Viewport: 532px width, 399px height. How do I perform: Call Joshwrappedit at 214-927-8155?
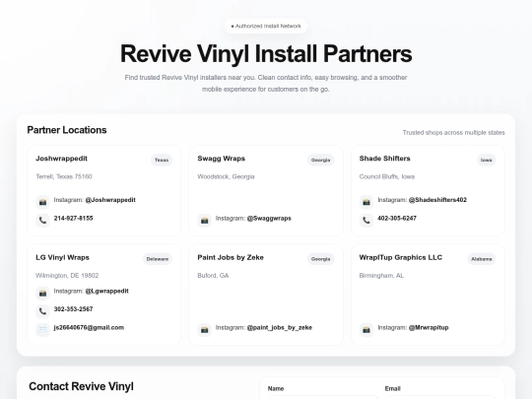[73, 218]
